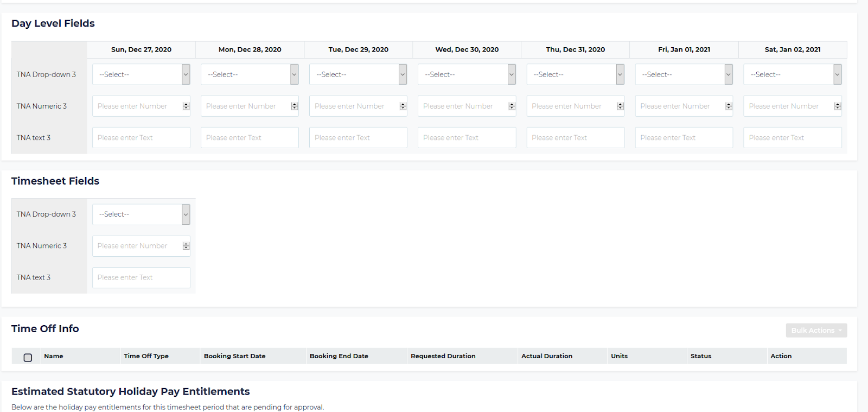Expand TNA Drop-down 3 for Wed, Dec 30
868x412 pixels.
(x=466, y=74)
